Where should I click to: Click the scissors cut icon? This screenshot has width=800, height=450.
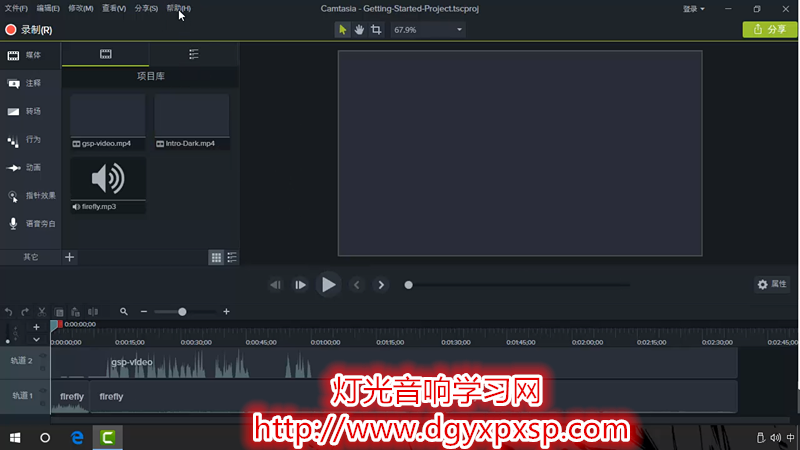tap(42, 312)
